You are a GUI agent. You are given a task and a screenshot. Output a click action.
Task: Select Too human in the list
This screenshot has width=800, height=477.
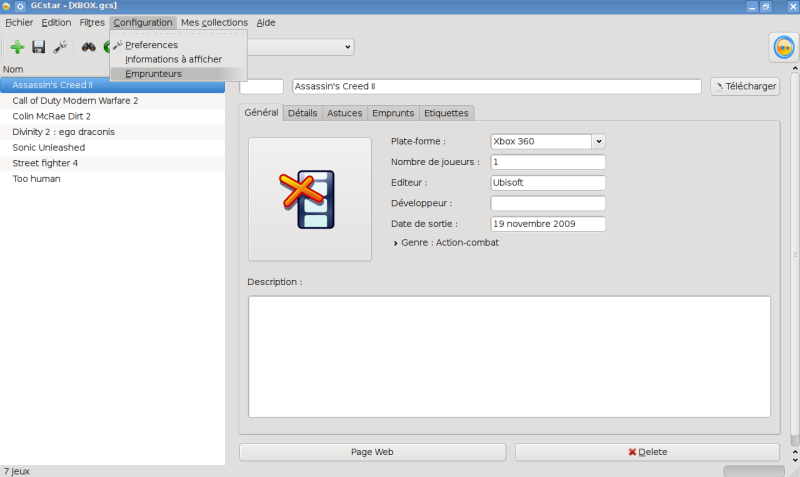coord(112,179)
